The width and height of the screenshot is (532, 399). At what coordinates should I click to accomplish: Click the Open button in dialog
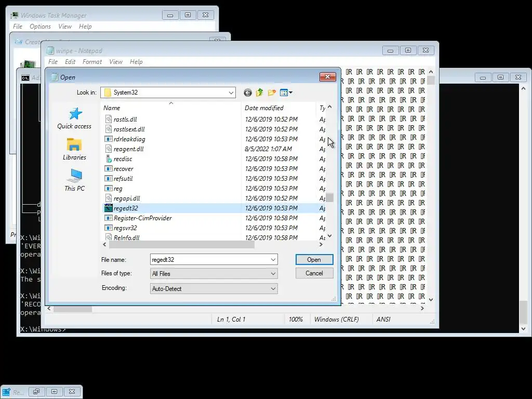pyautogui.click(x=314, y=260)
